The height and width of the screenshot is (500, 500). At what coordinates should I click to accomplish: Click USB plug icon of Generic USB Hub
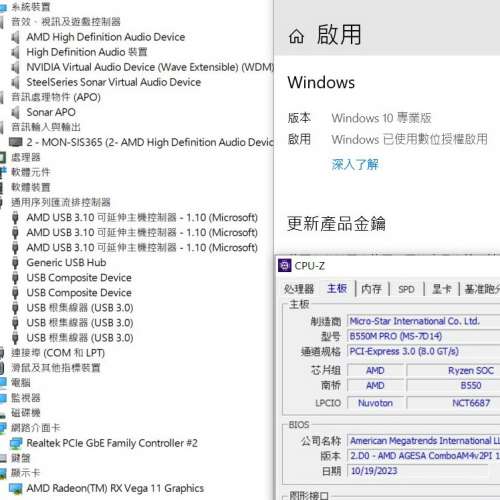tap(15, 263)
